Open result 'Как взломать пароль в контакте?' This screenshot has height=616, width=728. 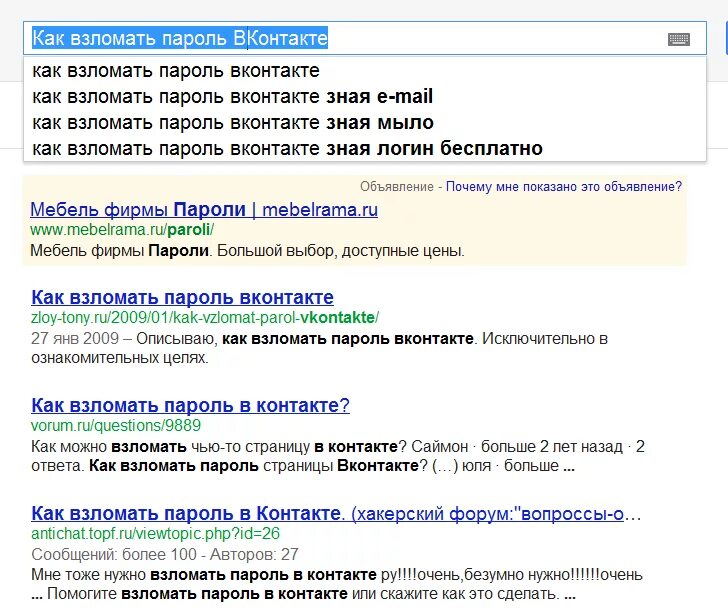(x=190, y=405)
